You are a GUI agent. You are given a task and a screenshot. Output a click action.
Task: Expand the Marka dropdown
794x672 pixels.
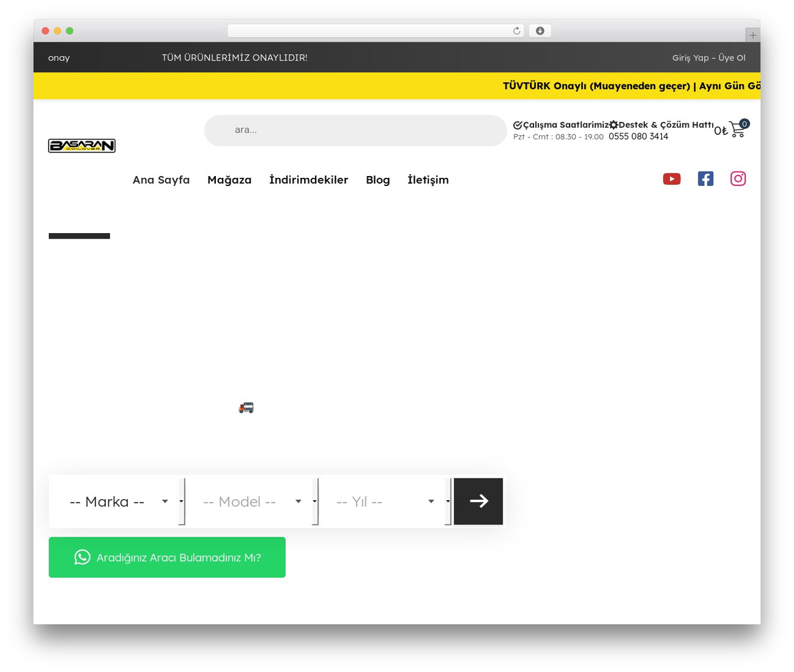pos(117,502)
